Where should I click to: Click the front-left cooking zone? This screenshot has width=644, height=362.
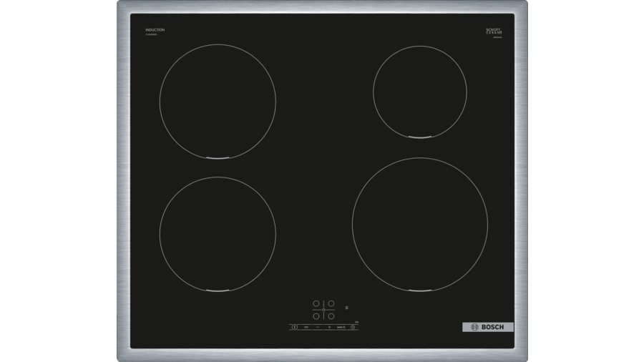pos(218,233)
